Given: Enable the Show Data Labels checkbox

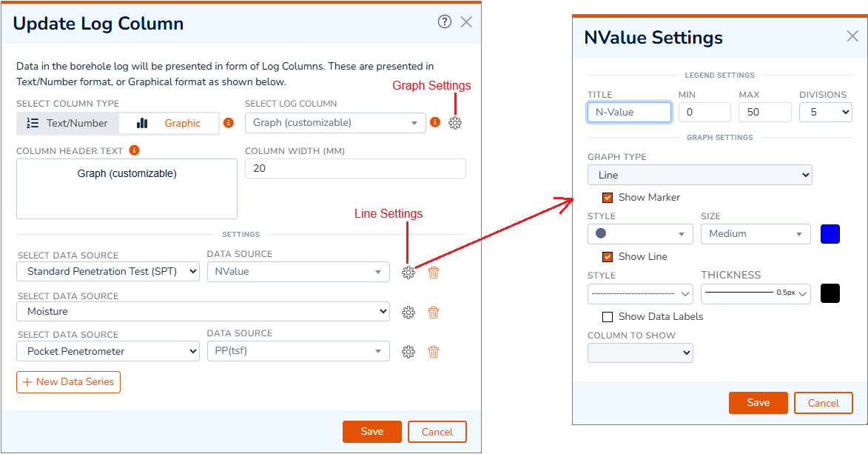Looking at the screenshot, I should click(608, 316).
